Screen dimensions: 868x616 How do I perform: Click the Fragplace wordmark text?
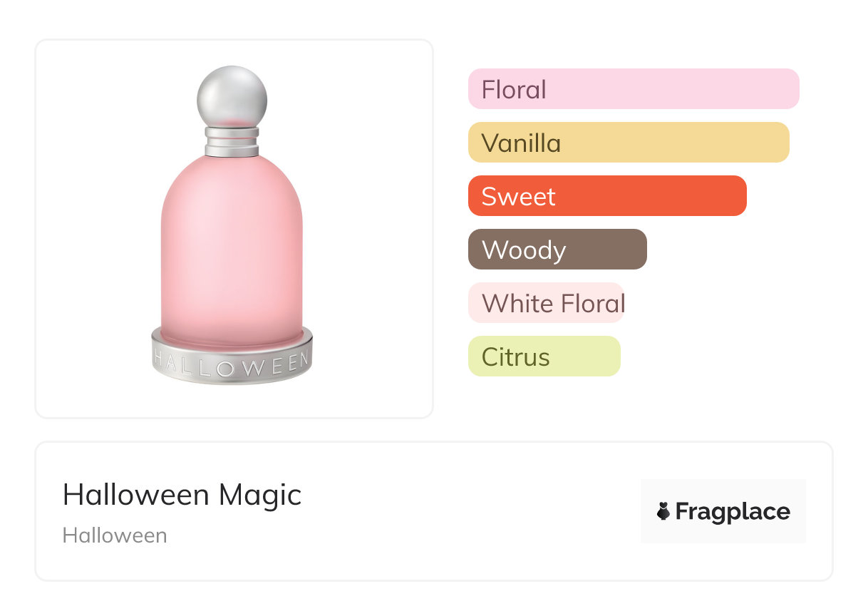[733, 512]
